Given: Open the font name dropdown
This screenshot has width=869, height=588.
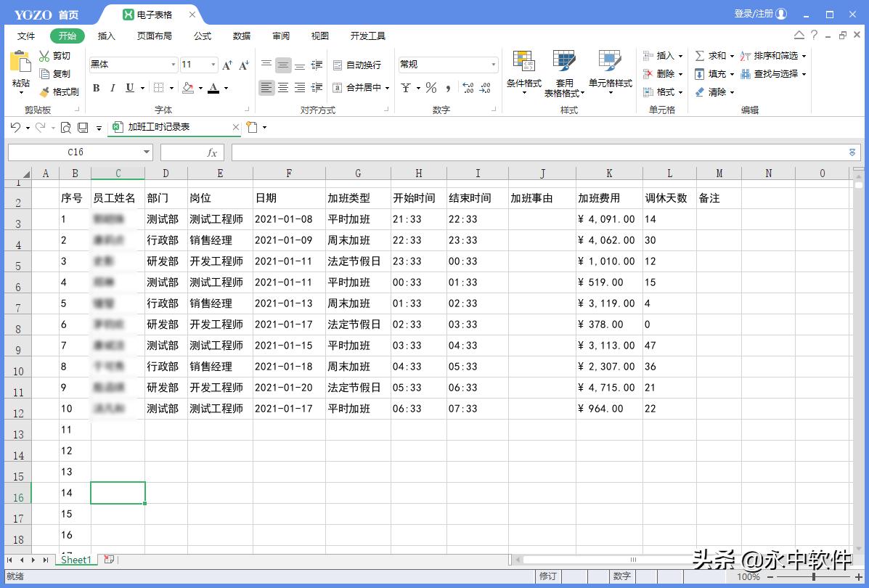Looking at the screenshot, I should click(173, 65).
